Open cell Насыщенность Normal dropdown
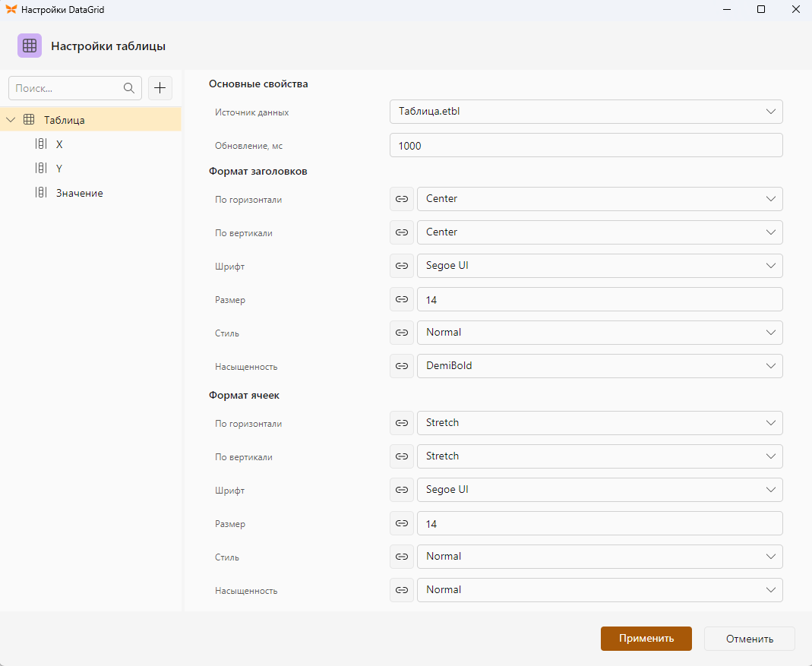Screen dimensions: 812x666 click(599, 590)
